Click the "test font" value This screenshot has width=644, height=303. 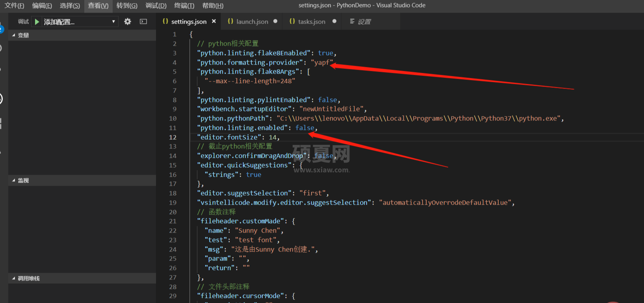click(256, 240)
